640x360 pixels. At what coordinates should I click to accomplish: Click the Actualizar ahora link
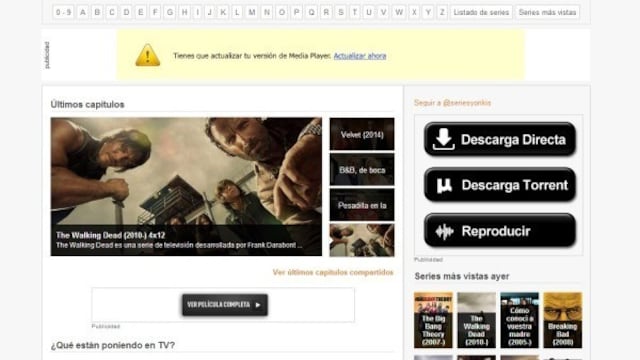tap(360, 56)
